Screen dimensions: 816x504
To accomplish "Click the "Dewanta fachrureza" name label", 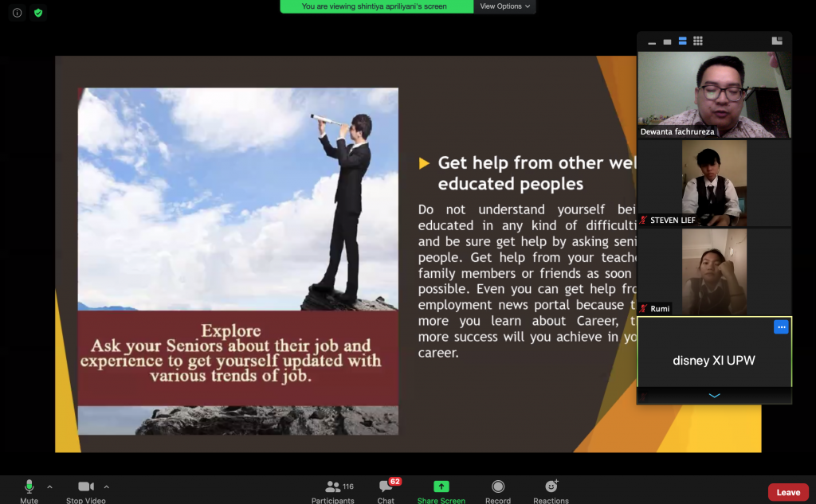I will [x=677, y=132].
